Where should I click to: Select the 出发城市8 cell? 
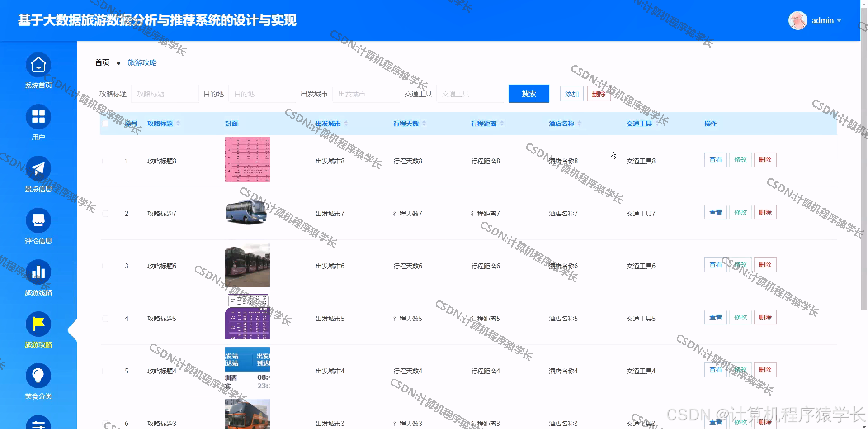330,161
